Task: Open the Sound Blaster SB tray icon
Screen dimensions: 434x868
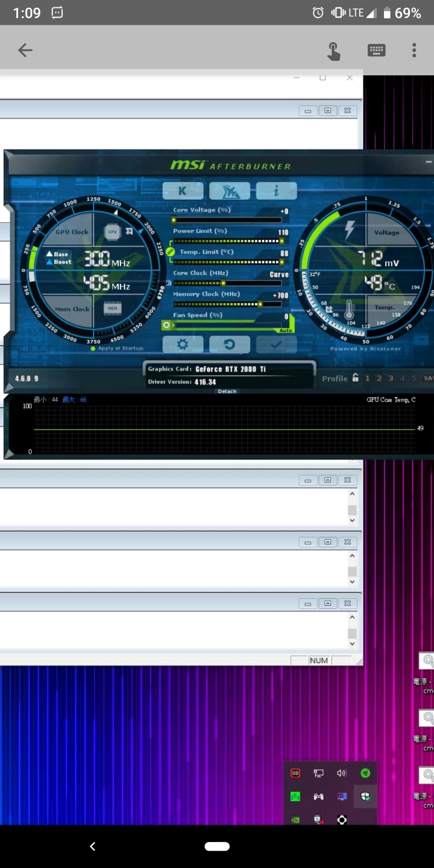Action: point(295,773)
